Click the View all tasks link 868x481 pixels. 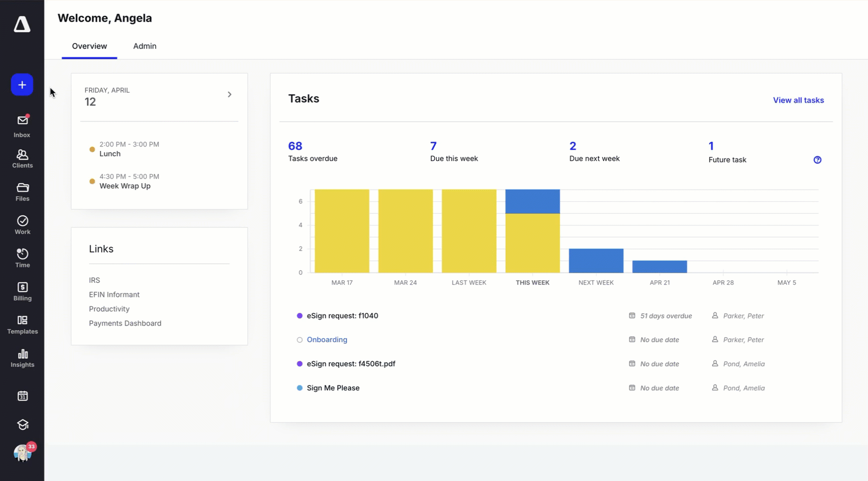point(798,100)
